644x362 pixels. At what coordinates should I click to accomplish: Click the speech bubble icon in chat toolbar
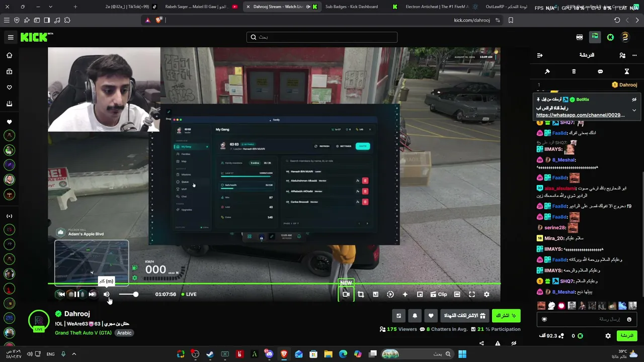600,71
